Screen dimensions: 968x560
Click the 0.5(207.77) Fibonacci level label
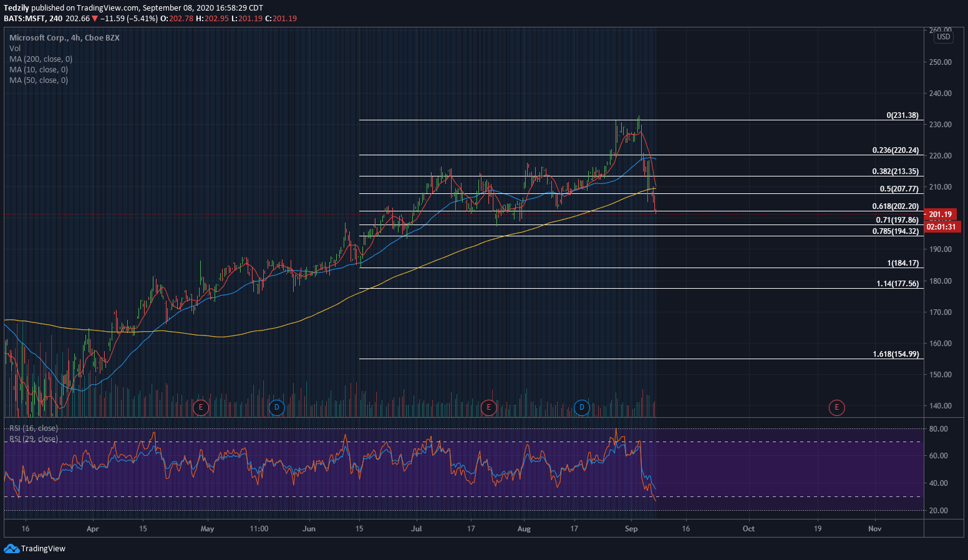tap(899, 189)
